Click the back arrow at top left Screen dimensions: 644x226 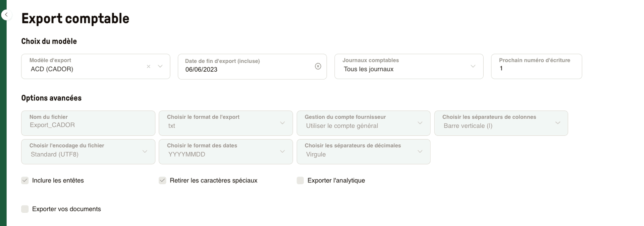[x=7, y=14]
